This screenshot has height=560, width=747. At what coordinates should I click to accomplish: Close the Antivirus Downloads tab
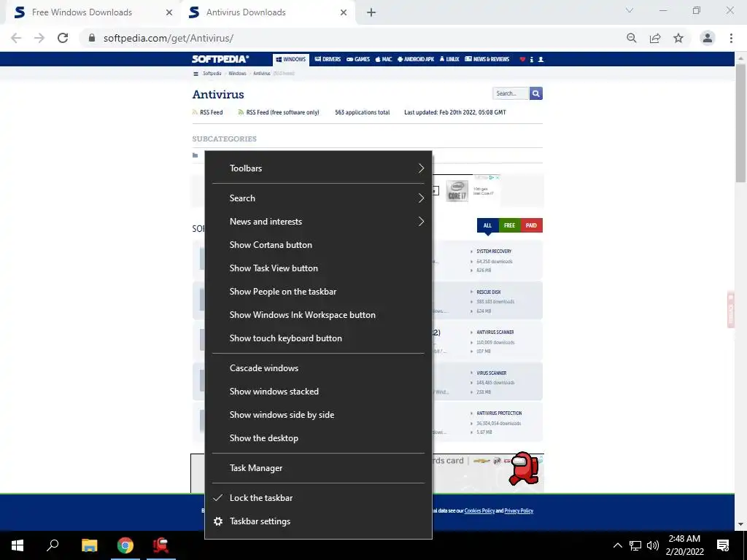coord(344,12)
